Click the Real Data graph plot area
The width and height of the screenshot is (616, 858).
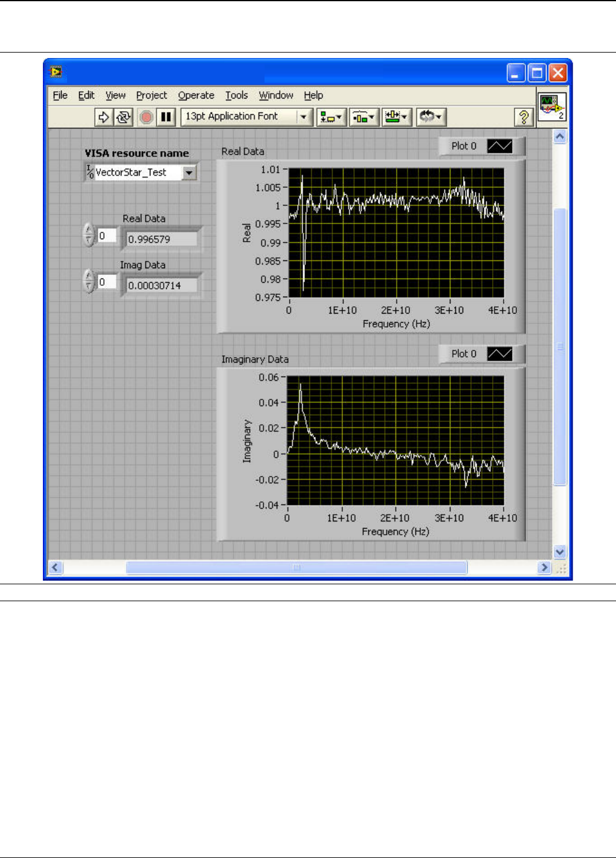(396, 233)
